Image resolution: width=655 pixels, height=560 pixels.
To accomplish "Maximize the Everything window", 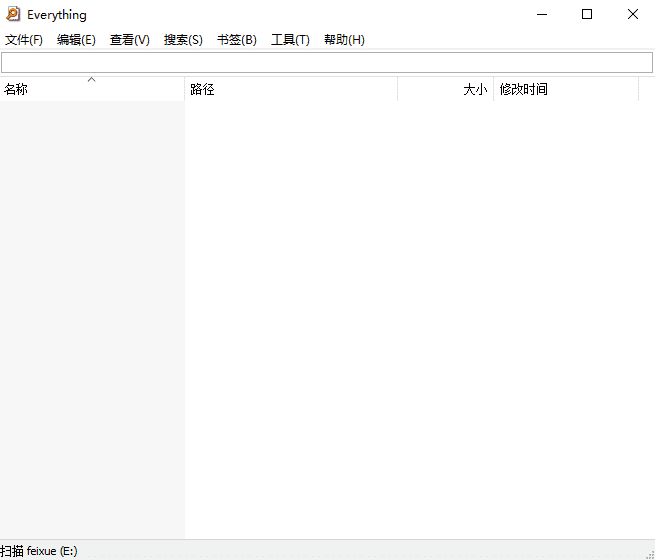I will click(587, 14).
